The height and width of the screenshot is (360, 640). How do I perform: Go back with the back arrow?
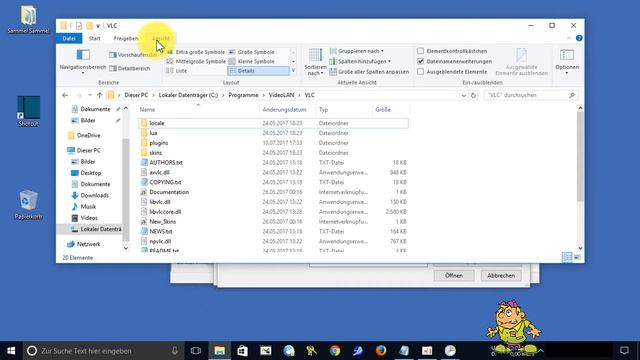(65, 95)
